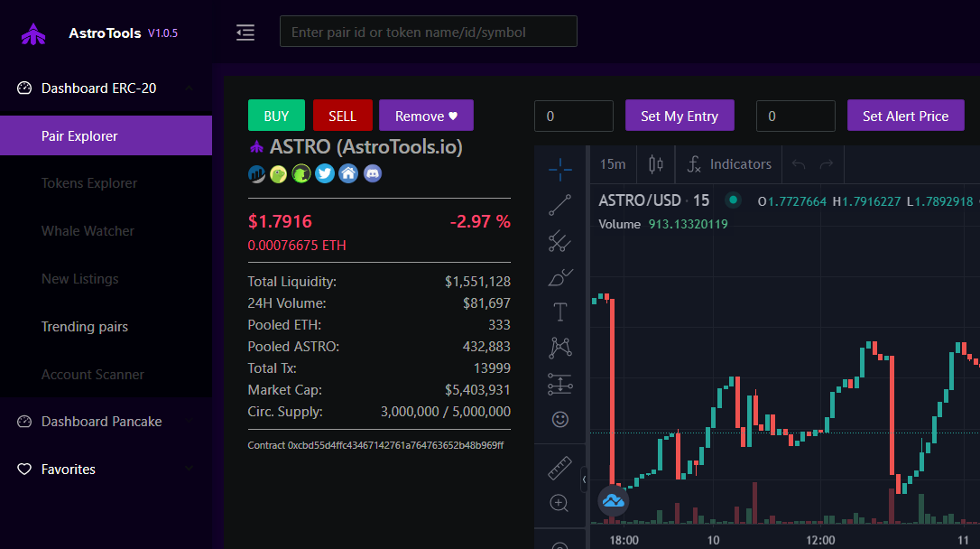The height and width of the screenshot is (549, 980).
Task: Click the Favorites heart icon
Action: [x=24, y=469]
